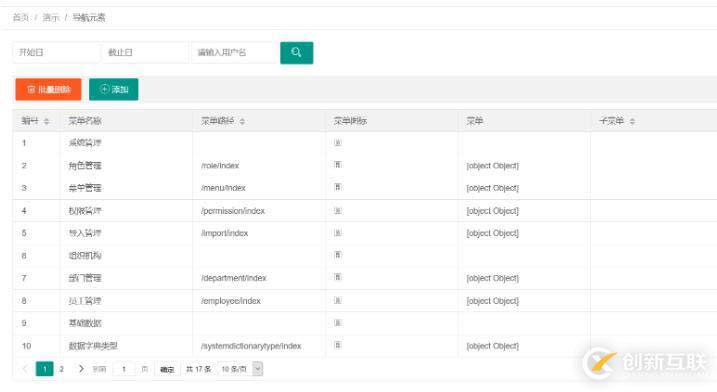
Task: Click the menu icon in the /import/index row
Action: tap(337, 233)
